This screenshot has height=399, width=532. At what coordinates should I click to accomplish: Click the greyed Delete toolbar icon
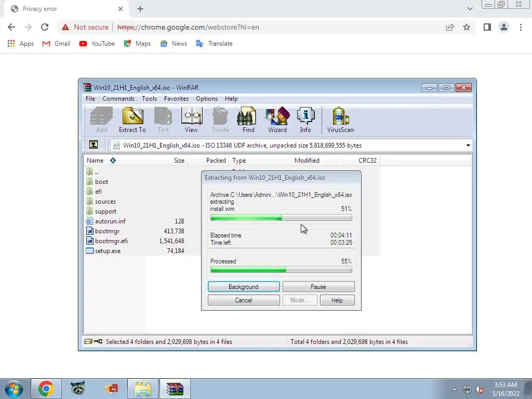coord(220,120)
